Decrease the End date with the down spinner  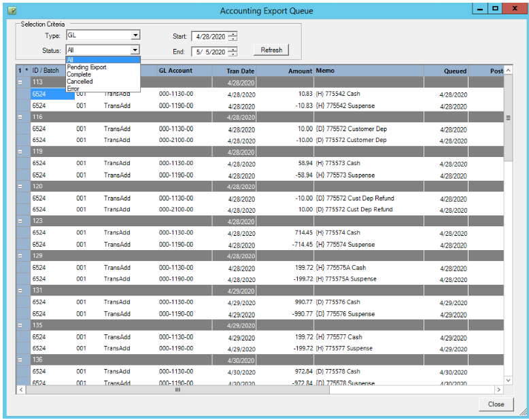233,54
